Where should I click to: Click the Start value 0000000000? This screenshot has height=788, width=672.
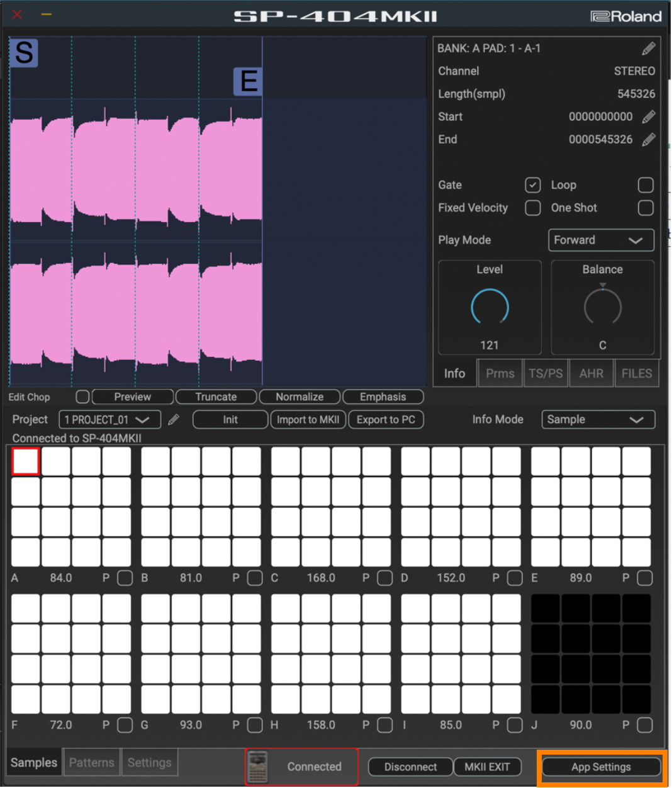[x=601, y=117]
